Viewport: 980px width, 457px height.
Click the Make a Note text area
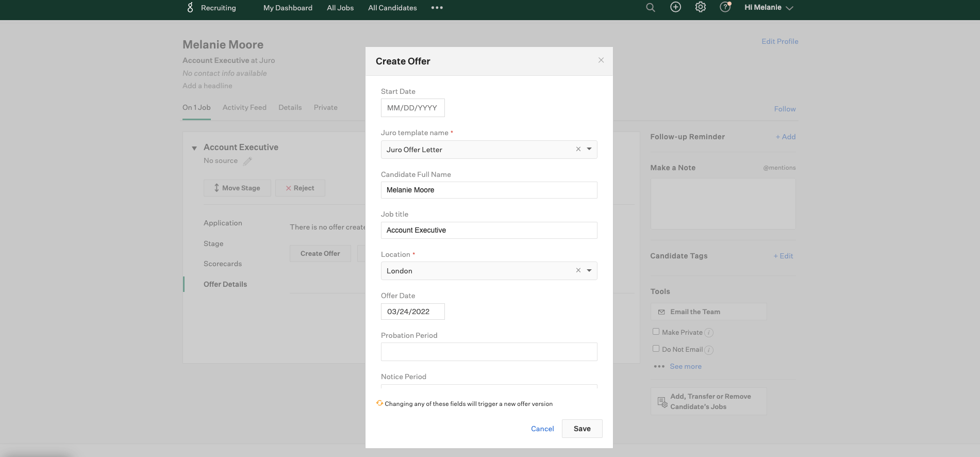[x=723, y=204]
